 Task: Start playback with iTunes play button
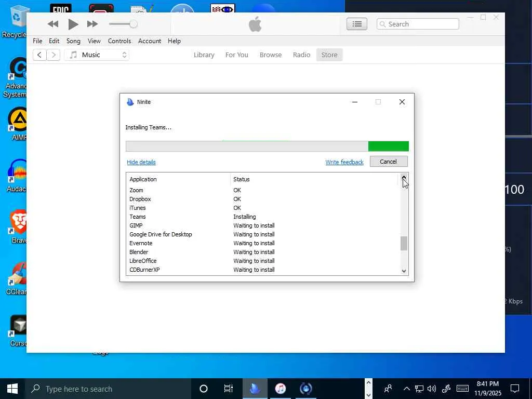[73, 24]
